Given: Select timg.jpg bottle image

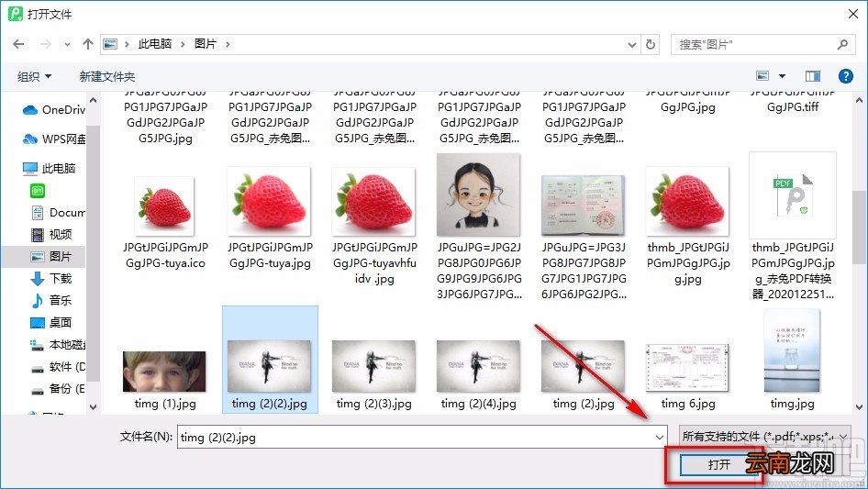Looking at the screenshot, I should click(x=792, y=351).
